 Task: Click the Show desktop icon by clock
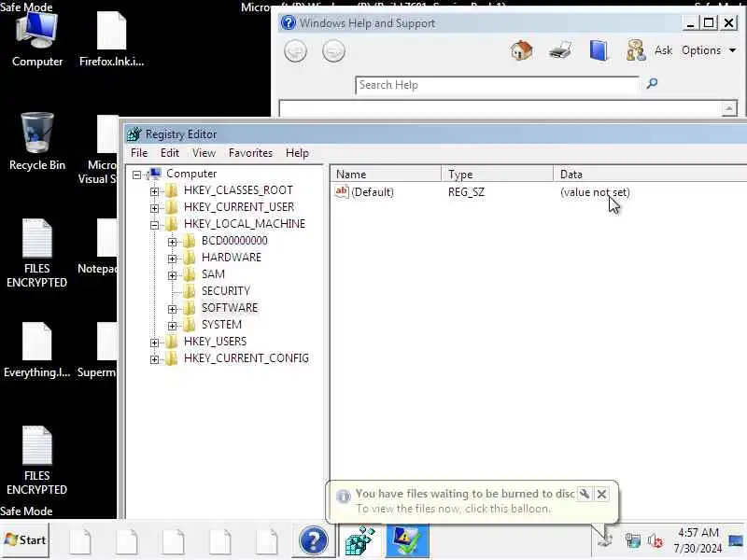point(736,541)
